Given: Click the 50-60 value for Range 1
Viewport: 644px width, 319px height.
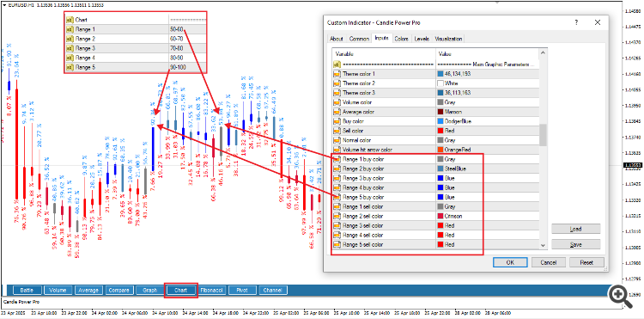Looking at the screenshot, I should (177, 29).
